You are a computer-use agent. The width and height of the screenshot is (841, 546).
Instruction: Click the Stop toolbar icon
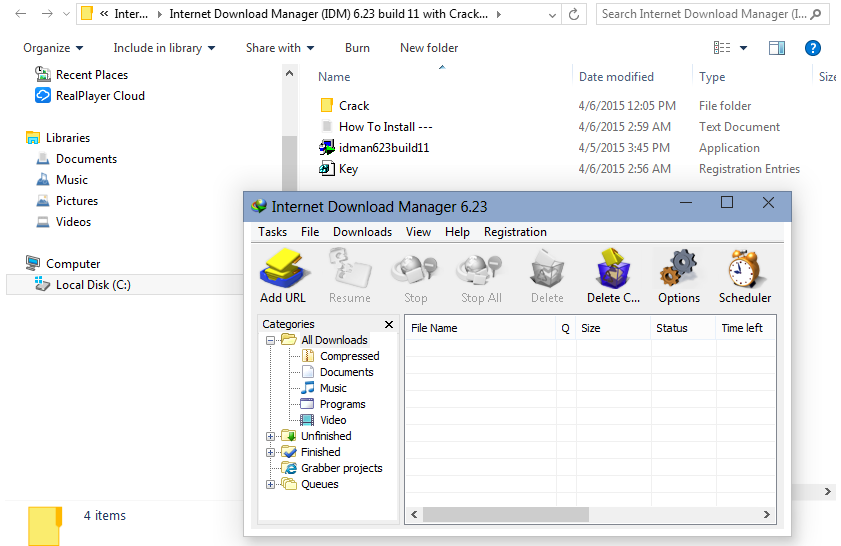tap(415, 270)
